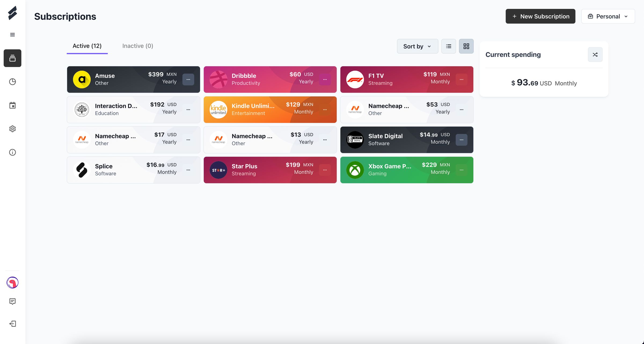
Task: Click the New Subscription button
Action: tap(540, 16)
